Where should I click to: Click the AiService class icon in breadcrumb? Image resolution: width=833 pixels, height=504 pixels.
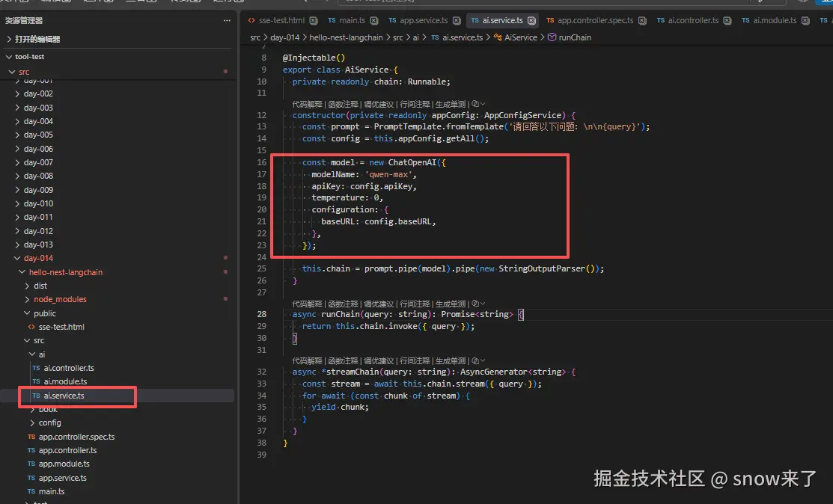[498, 37]
